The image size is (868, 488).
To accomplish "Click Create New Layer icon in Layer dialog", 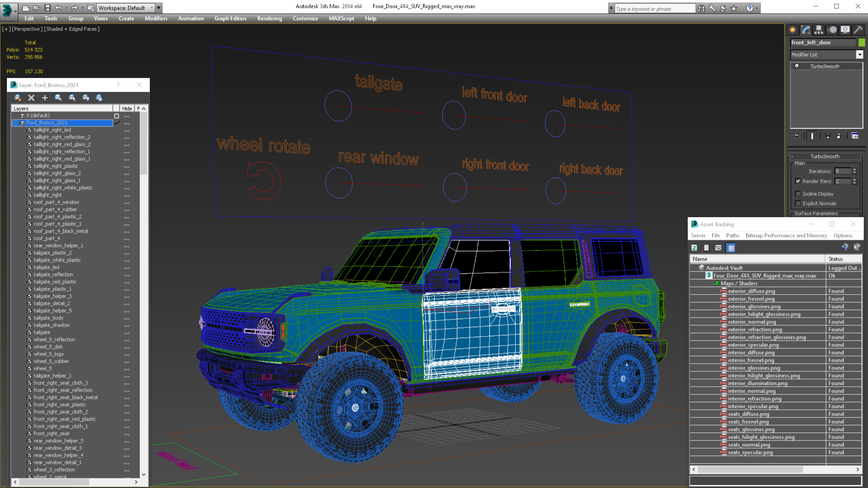I will coord(17,98).
